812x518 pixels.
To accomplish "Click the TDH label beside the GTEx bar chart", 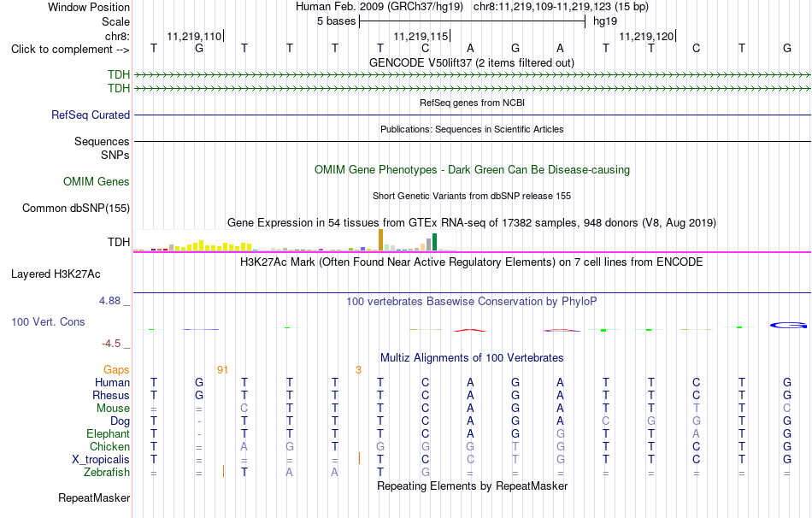I will [x=119, y=242].
